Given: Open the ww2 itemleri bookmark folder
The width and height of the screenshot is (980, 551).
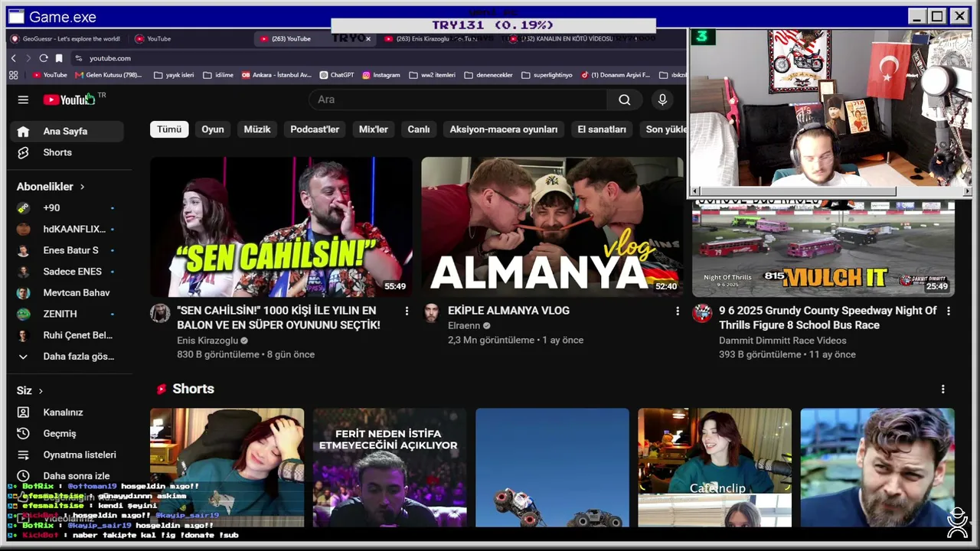Looking at the screenshot, I should click(433, 75).
